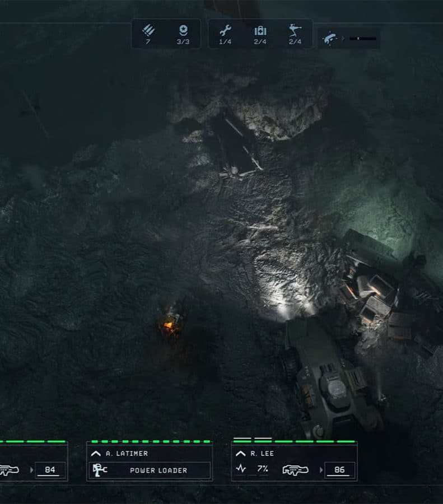
Task: Click the small arrow before ammo count 84
Action: [31, 470]
